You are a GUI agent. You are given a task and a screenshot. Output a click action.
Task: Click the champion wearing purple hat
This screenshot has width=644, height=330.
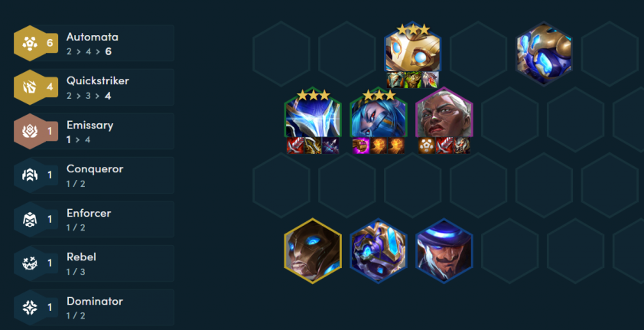click(x=444, y=250)
